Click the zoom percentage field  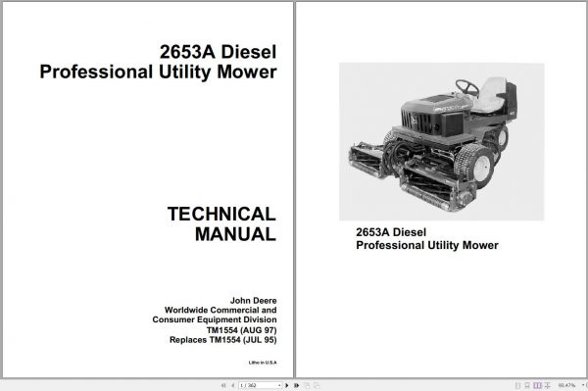[x=566, y=385]
